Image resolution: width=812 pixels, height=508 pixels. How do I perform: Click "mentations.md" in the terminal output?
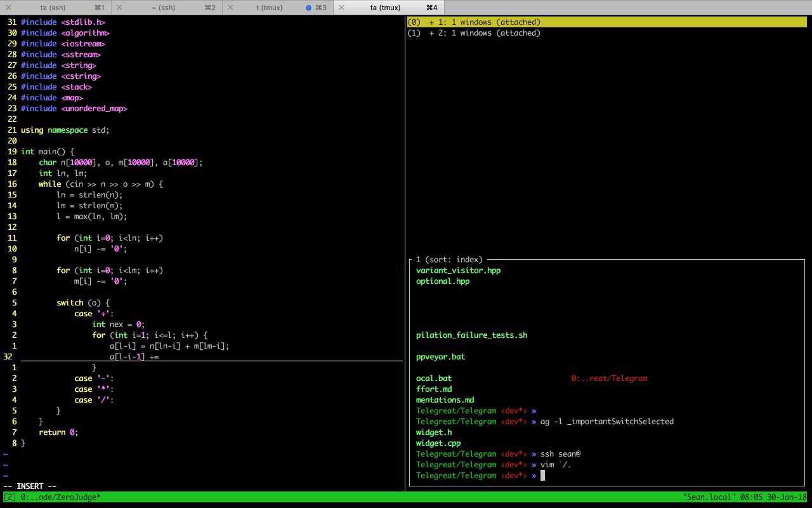(445, 400)
